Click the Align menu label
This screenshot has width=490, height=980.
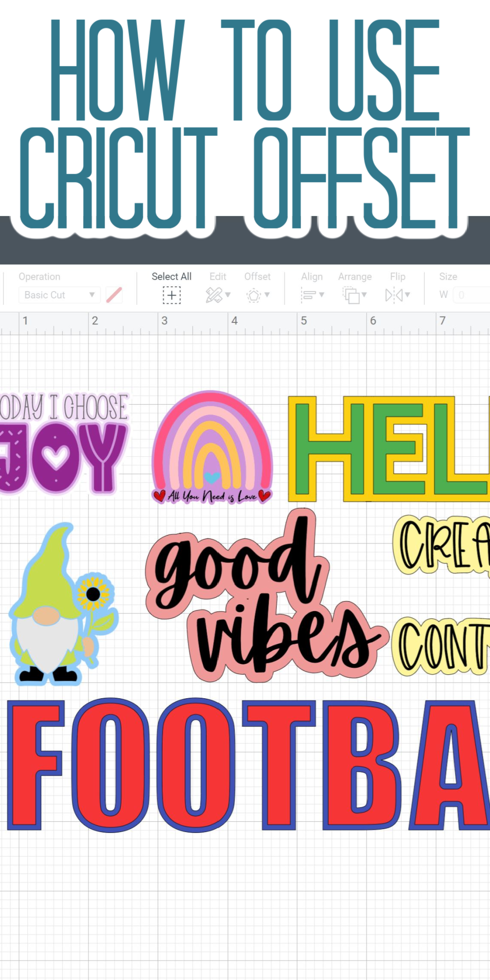[312, 277]
